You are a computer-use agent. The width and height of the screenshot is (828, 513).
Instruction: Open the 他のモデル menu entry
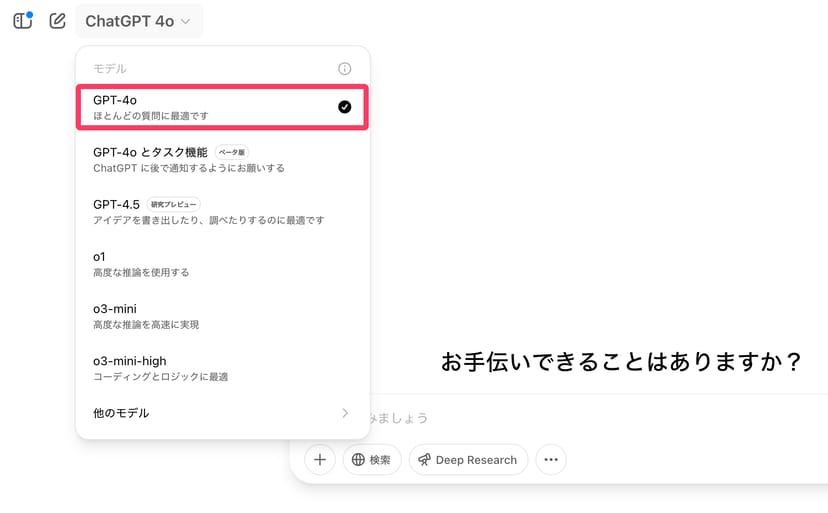point(121,413)
